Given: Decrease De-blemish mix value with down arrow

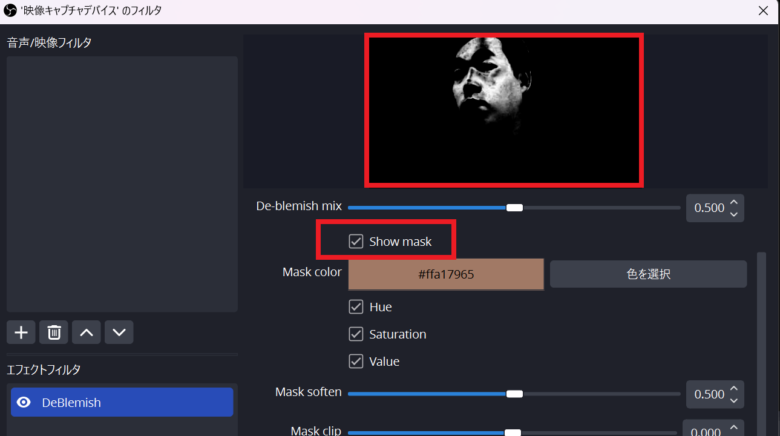Looking at the screenshot, I should 734,214.
